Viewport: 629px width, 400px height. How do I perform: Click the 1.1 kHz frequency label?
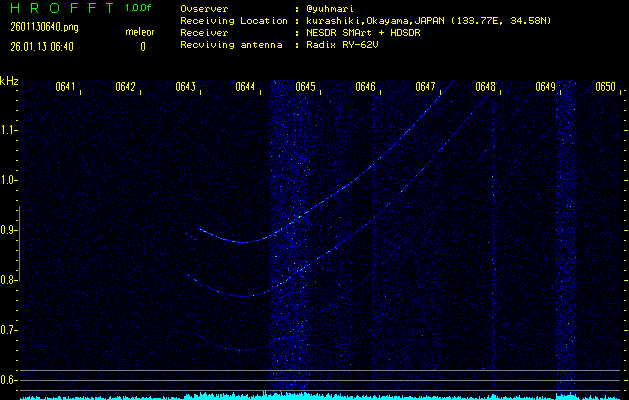coord(9,129)
